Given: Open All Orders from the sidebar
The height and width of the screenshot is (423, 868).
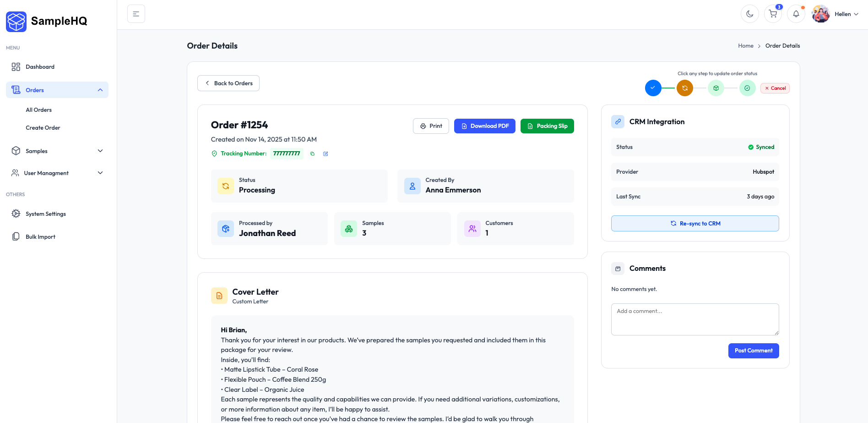Looking at the screenshot, I should tap(38, 110).
